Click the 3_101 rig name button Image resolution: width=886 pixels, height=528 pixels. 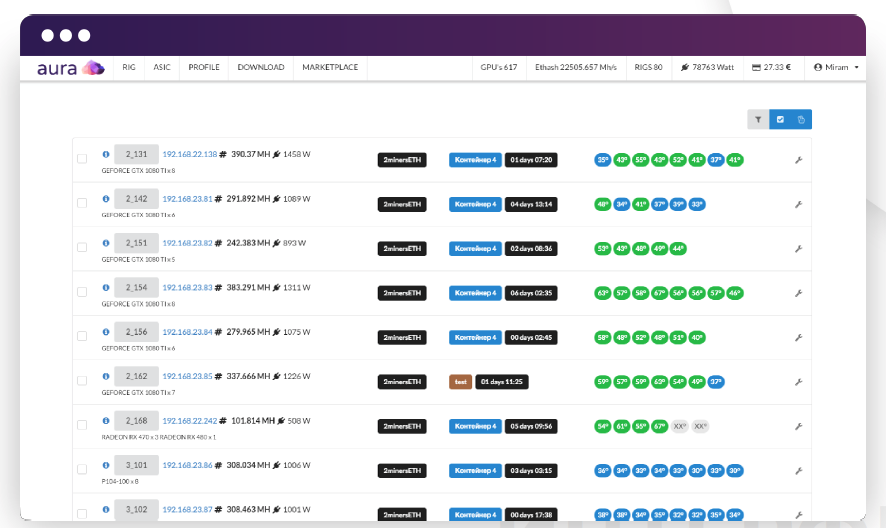point(136,465)
